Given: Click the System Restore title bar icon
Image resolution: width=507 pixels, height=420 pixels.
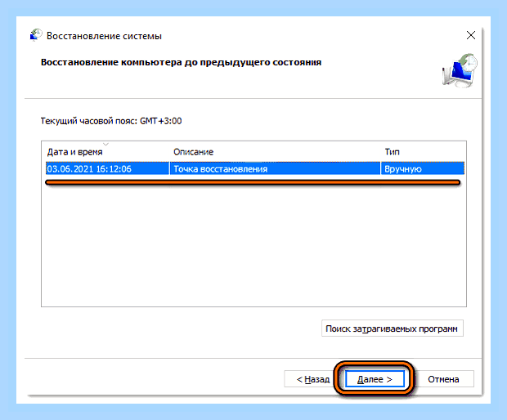Looking at the screenshot, I should pos(36,35).
